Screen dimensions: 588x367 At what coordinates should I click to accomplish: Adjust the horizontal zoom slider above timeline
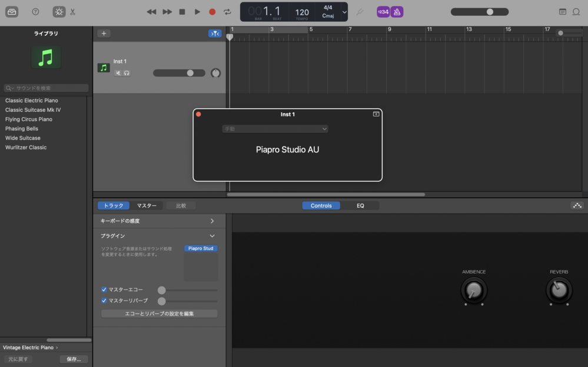pos(569,33)
